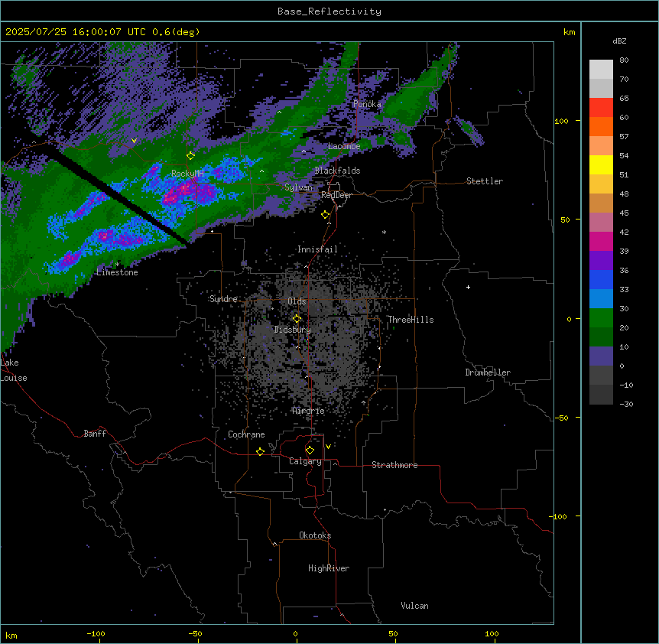Click the Airdrie city label

point(308,411)
